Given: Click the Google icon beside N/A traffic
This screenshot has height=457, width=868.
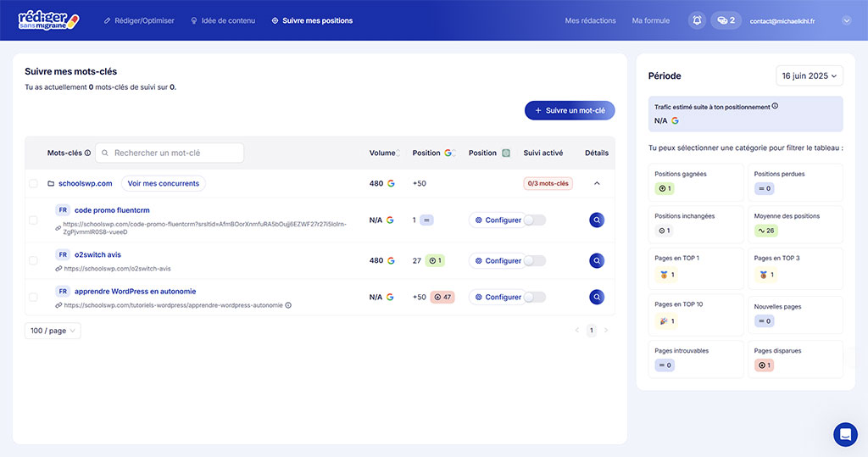Looking at the screenshot, I should click(x=675, y=120).
